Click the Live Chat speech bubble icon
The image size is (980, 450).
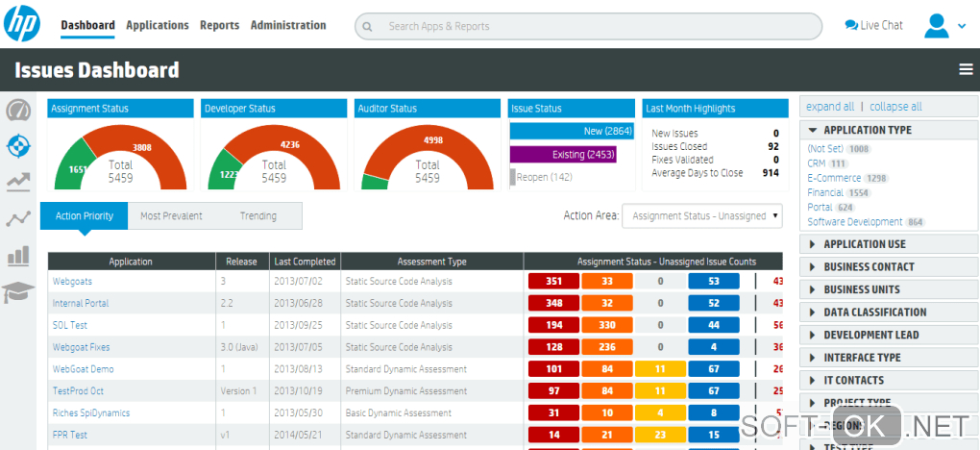pos(851,25)
